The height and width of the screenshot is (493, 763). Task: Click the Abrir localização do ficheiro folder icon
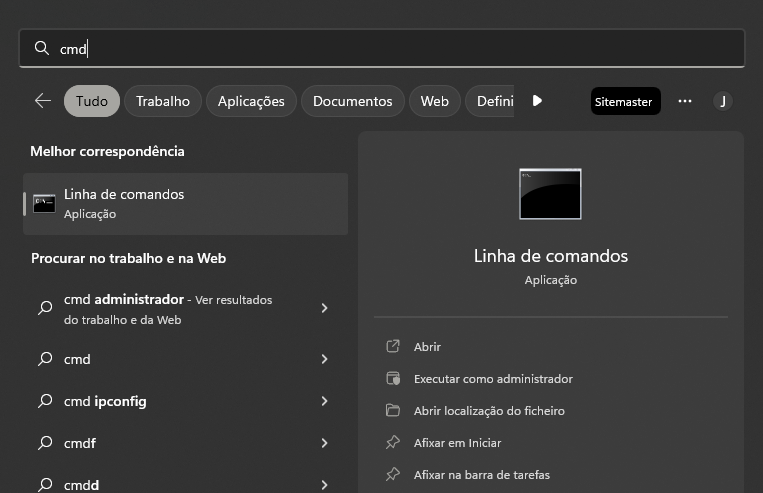393,411
